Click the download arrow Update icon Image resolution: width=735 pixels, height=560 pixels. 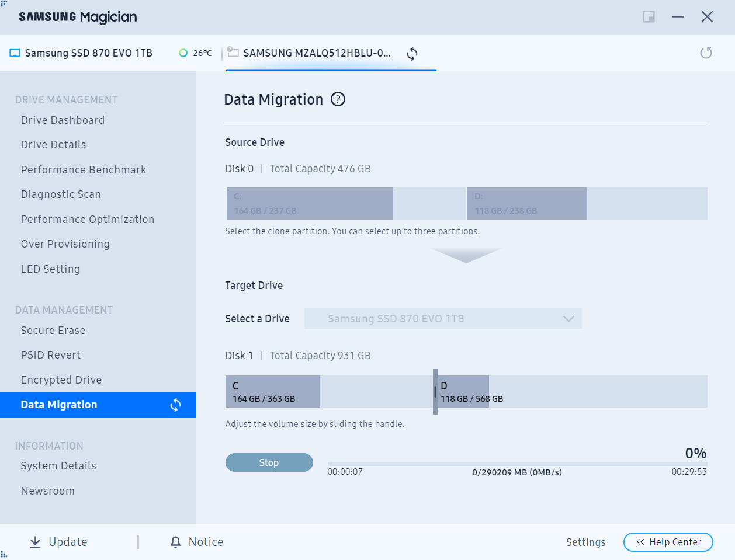click(36, 542)
